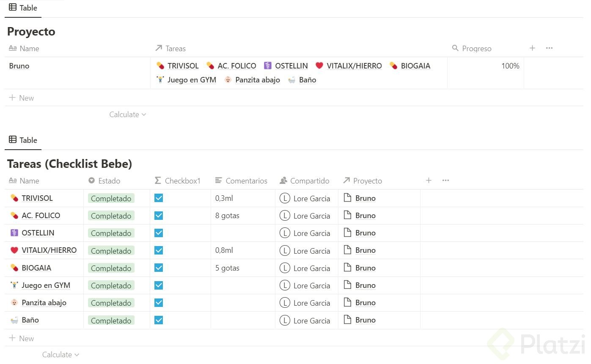Viewport: 591px width, 364px height.
Task: Toggle the OSTELLIN row checkbox
Action: coord(159,233)
